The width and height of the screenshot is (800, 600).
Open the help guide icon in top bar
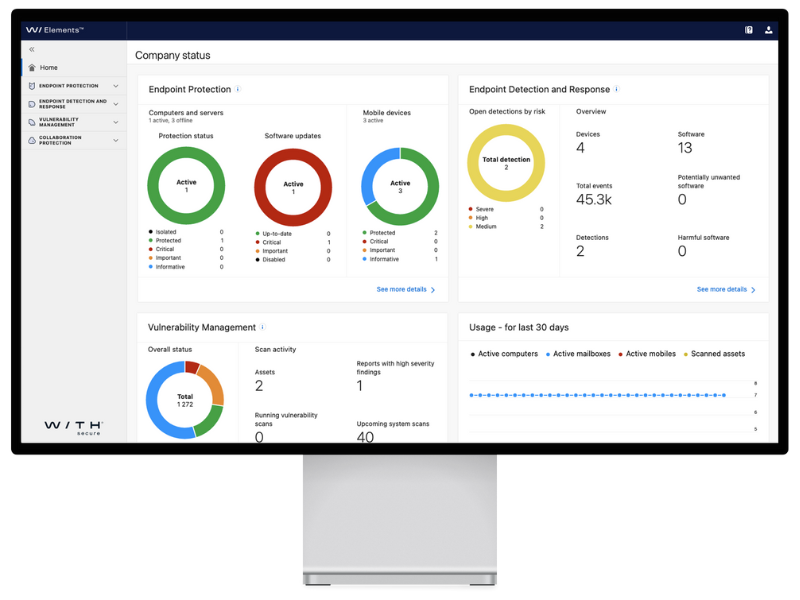(748, 29)
